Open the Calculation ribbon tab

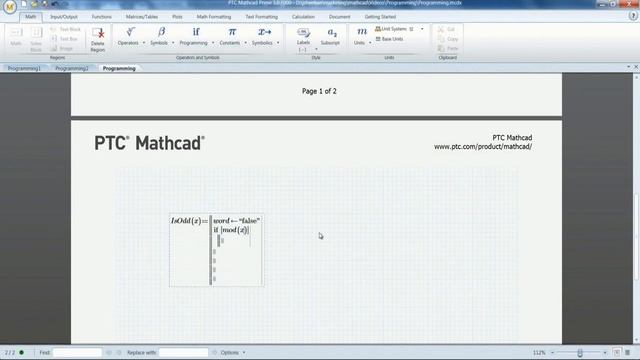pos(303,17)
